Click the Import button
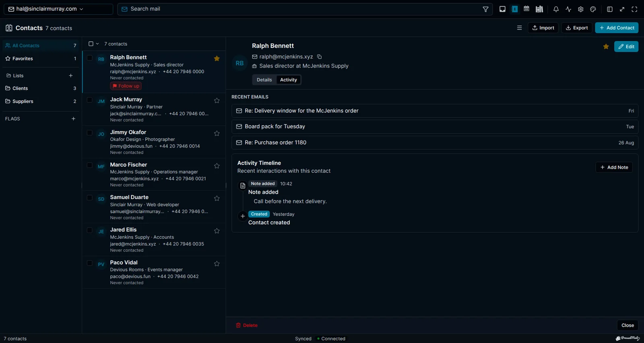Viewport: 644px width, 343px height. (x=543, y=28)
